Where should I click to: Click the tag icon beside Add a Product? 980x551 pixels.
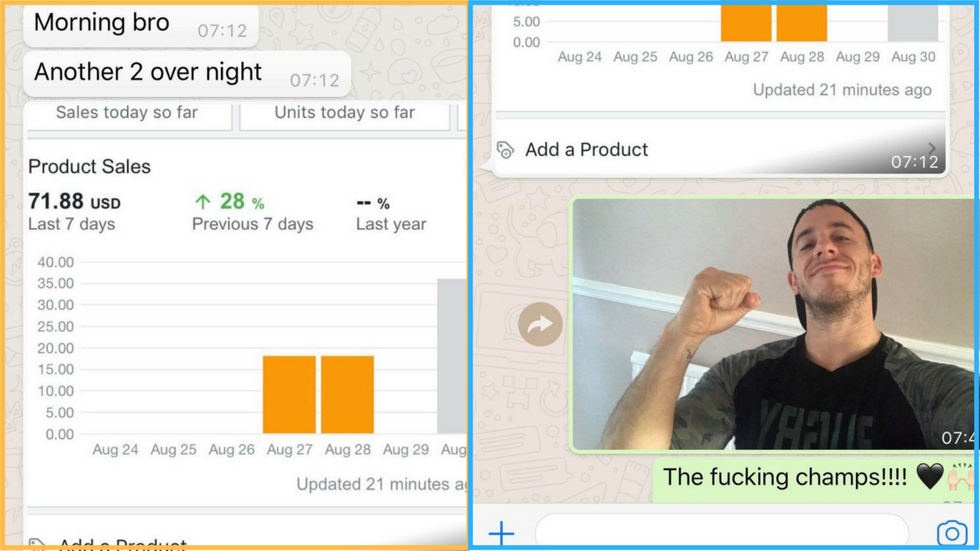505,150
